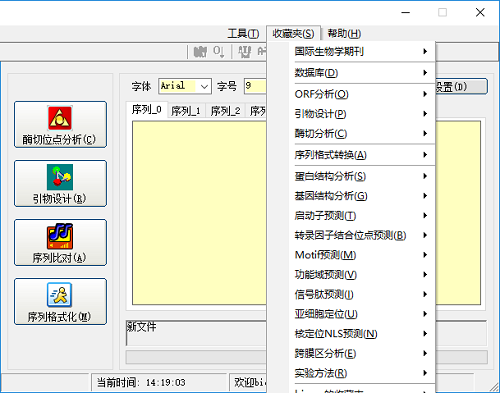Click the red triangle restriction site analysis icon
This screenshot has height=393, width=500.
click(60, 118)
